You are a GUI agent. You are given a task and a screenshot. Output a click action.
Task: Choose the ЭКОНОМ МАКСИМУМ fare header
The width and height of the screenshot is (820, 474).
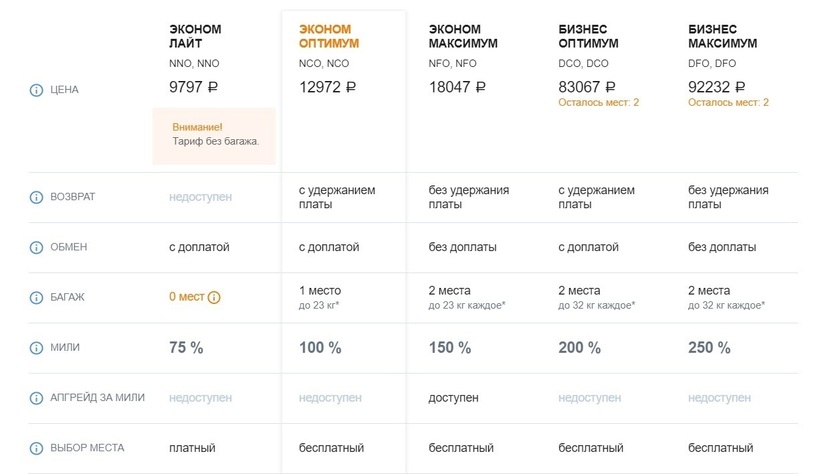click(x=463, y=36)
